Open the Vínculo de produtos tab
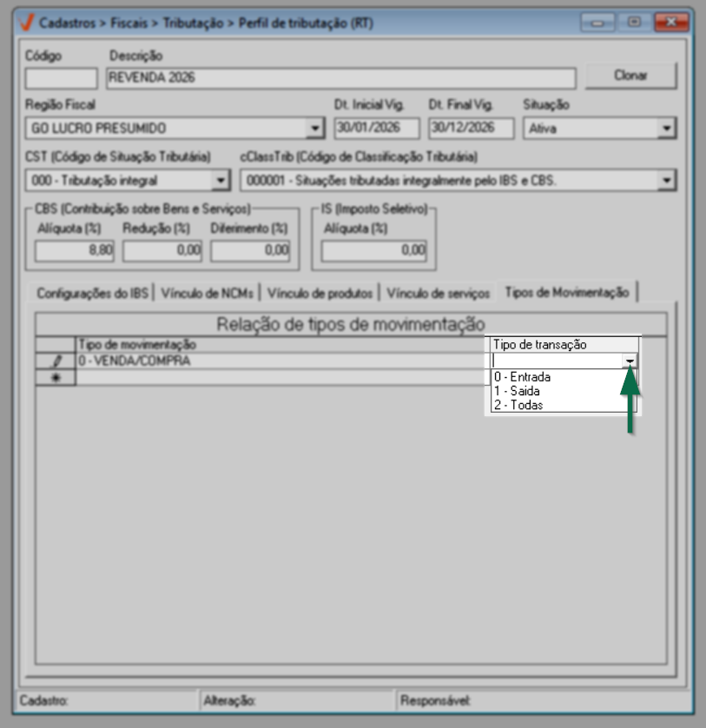 coord(320,294)
